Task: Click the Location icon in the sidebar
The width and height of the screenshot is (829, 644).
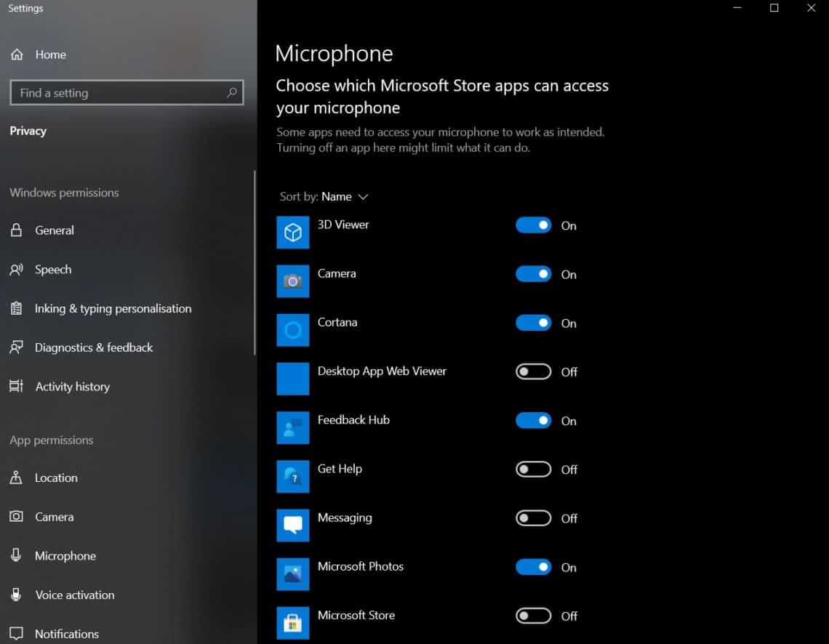Action: pyautogui.click(x=16, y=478)
